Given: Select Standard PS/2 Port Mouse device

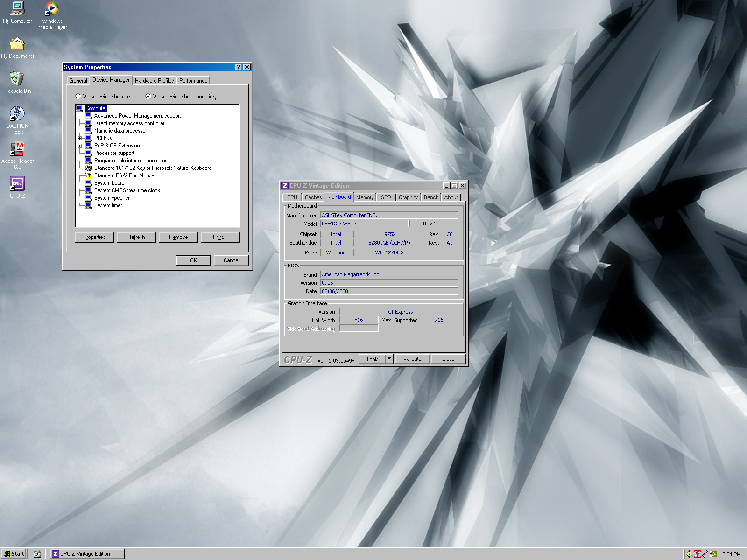Looking at the screenshot, I should [x=124, y=175].
